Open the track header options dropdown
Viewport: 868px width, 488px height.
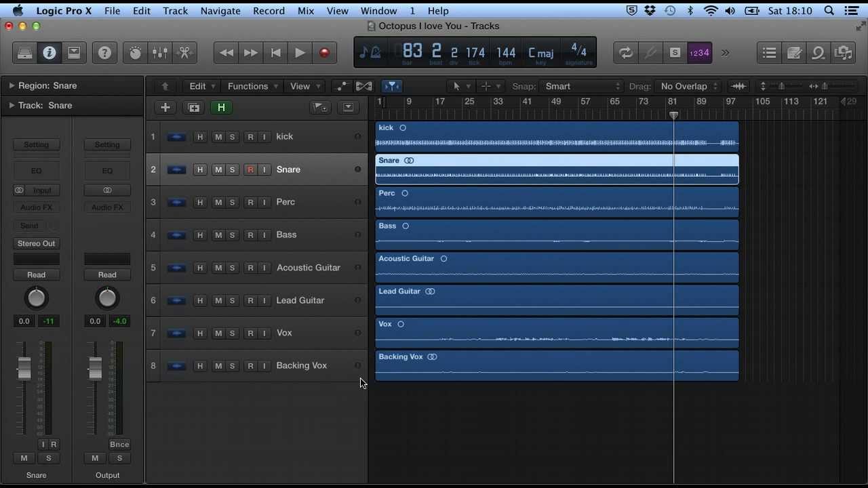click(x=348, y=107)
